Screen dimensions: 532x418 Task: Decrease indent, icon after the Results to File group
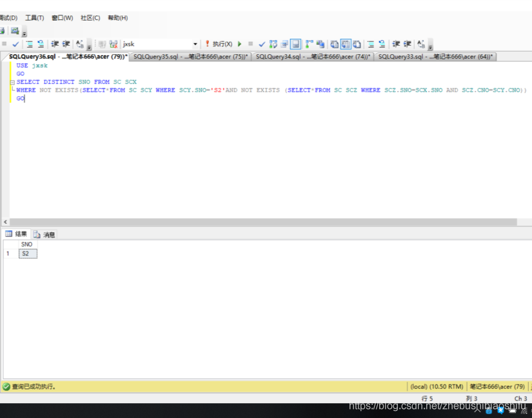tap(396, 44)
